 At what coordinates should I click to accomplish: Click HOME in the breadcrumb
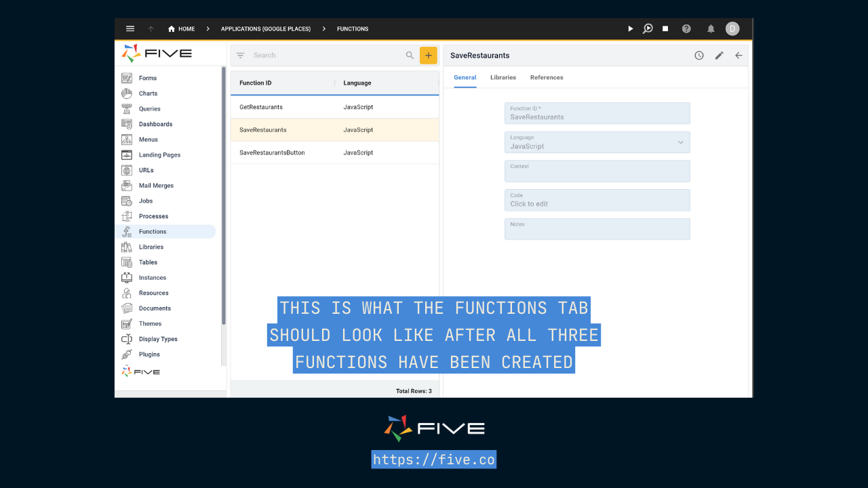coord(186,28)
